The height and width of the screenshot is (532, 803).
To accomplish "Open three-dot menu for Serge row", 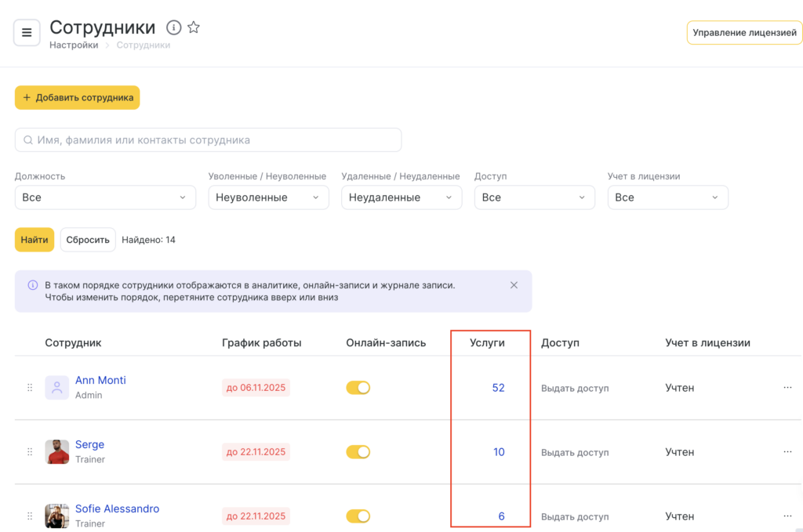I will click(787, 452).
